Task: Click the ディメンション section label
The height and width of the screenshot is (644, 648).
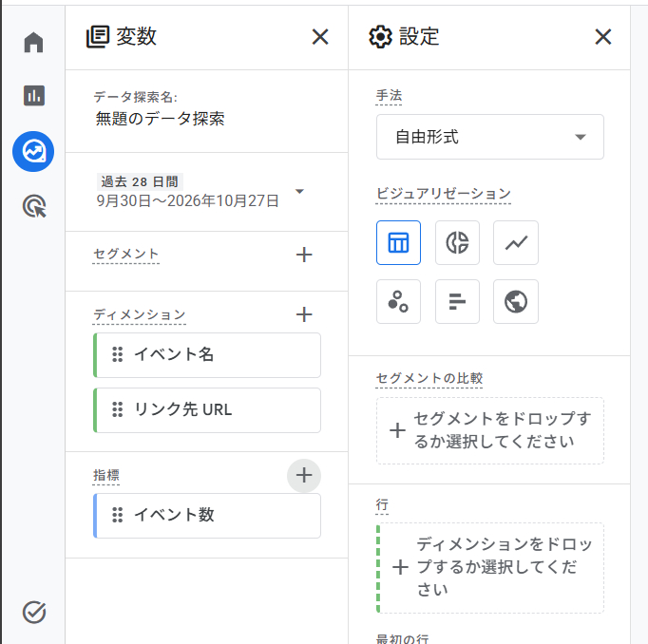Action: pos(140,314)
